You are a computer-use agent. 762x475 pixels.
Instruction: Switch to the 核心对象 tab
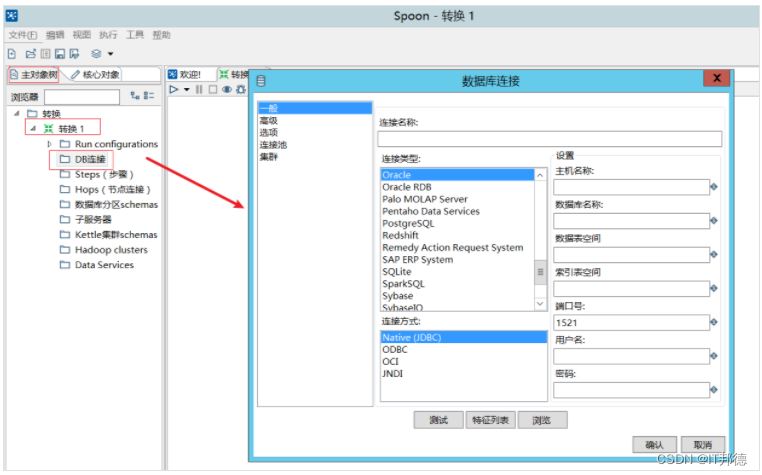click(x=98, y=75)
